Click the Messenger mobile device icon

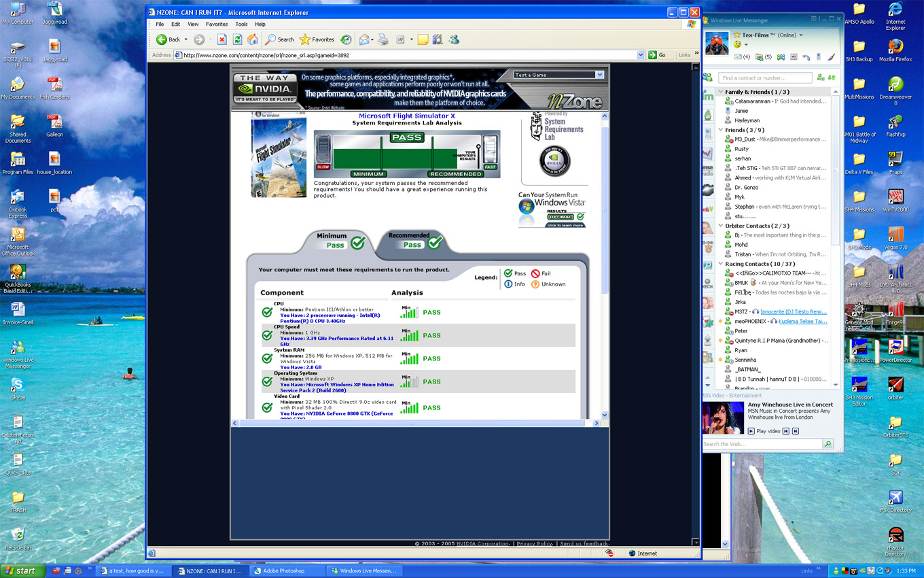click(x=818, y=57)
